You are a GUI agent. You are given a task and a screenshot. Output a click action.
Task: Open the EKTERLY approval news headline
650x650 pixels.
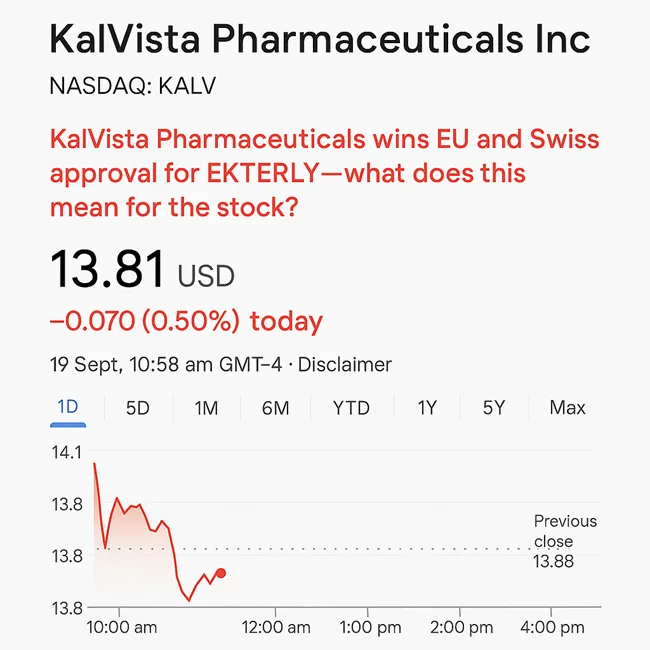tap(324, 173)
